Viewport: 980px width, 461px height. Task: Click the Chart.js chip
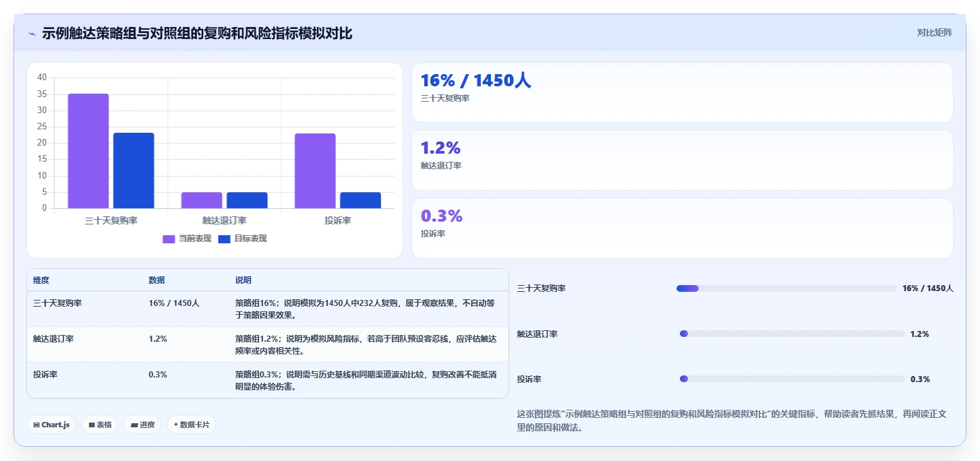(x=51, y=425)
